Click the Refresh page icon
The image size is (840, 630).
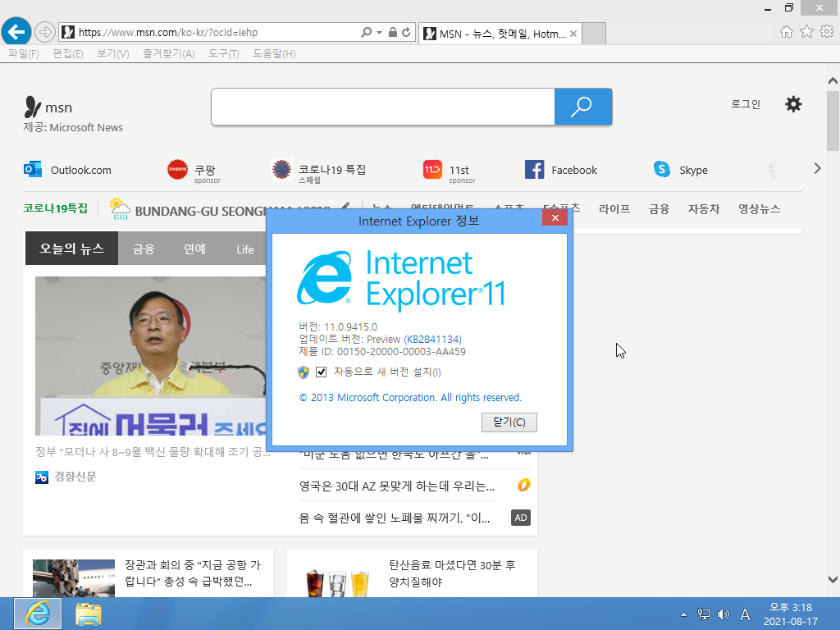coord(406,32)
